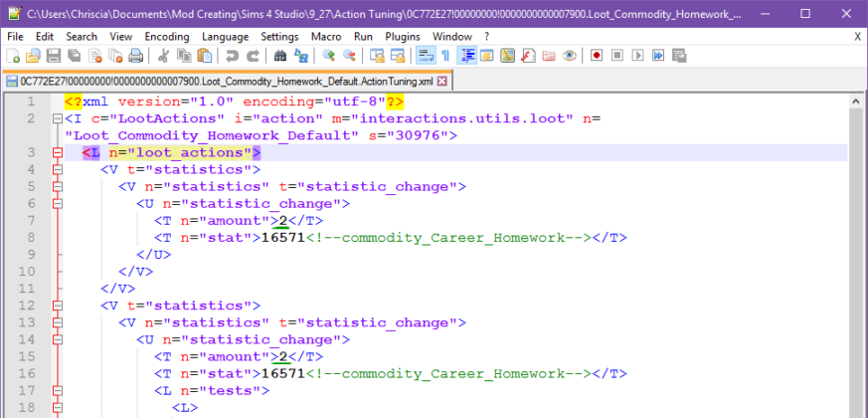
Task: Toggle the Word Wrap toolbar button
Action: pos(425,56)
